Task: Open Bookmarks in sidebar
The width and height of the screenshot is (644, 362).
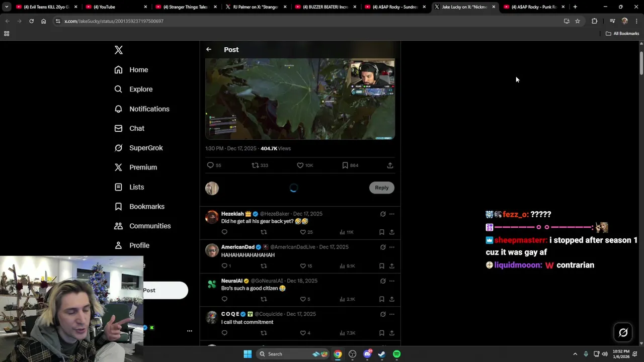Action: (139, 207)
